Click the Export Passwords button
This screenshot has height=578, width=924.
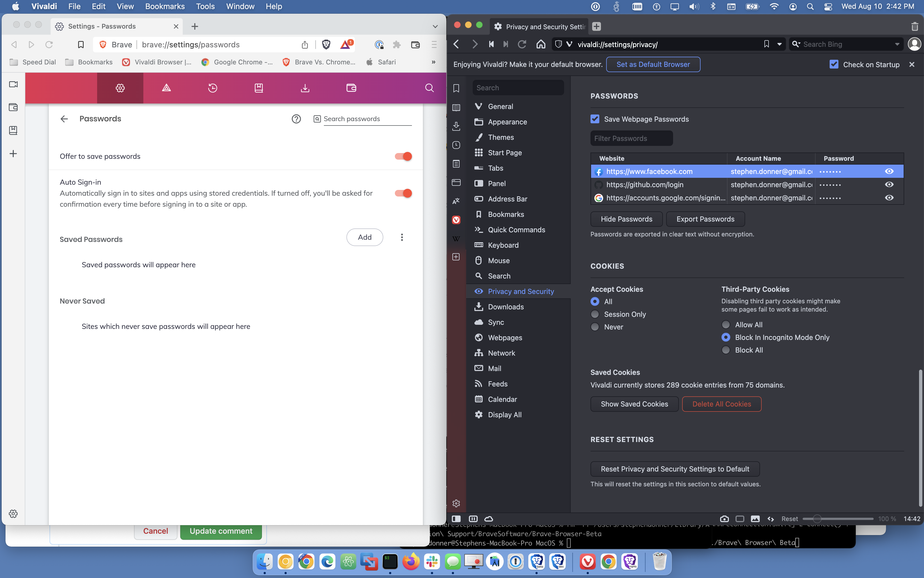[706, 219]
